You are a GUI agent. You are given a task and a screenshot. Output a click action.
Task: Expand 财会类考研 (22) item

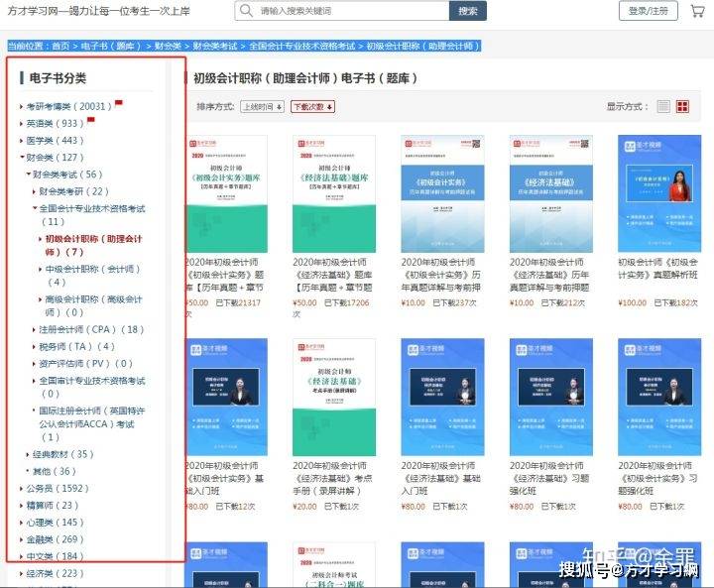[73, 191]
